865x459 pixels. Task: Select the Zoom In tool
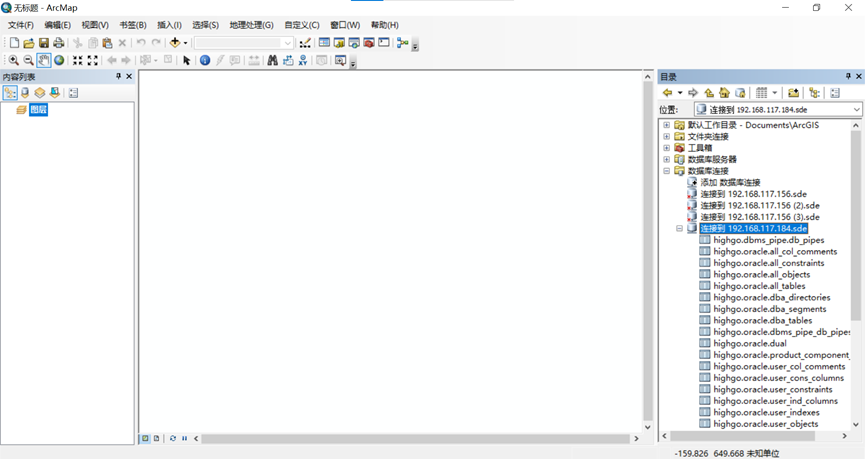coord(14,60)
